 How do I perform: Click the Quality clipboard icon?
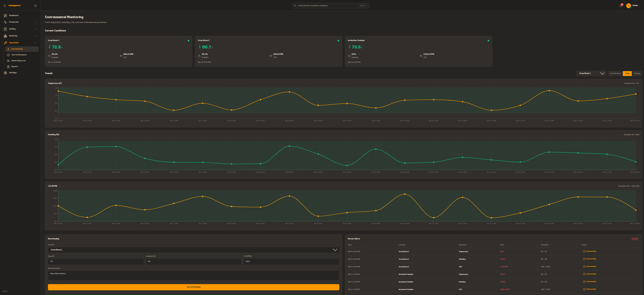5,29
